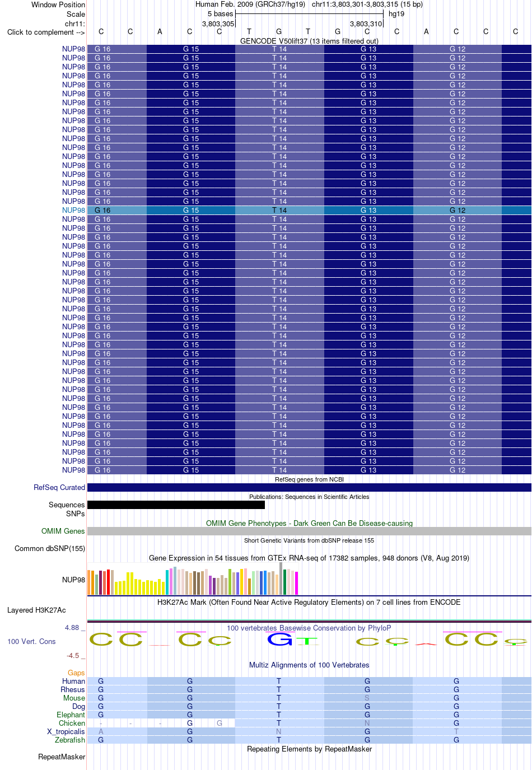
Task: Click the Sequences track label
Action: [x=67, y=505]
